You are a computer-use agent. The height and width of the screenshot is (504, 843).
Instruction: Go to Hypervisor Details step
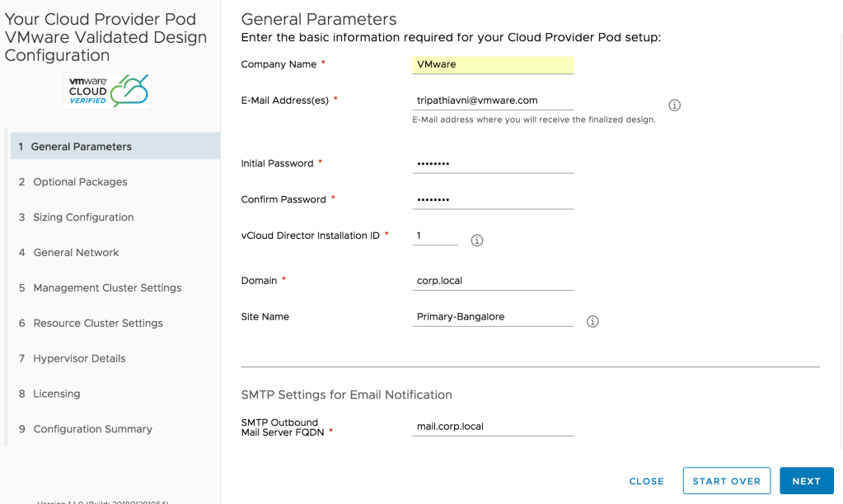pyautogui.click(x=79, y=359)
